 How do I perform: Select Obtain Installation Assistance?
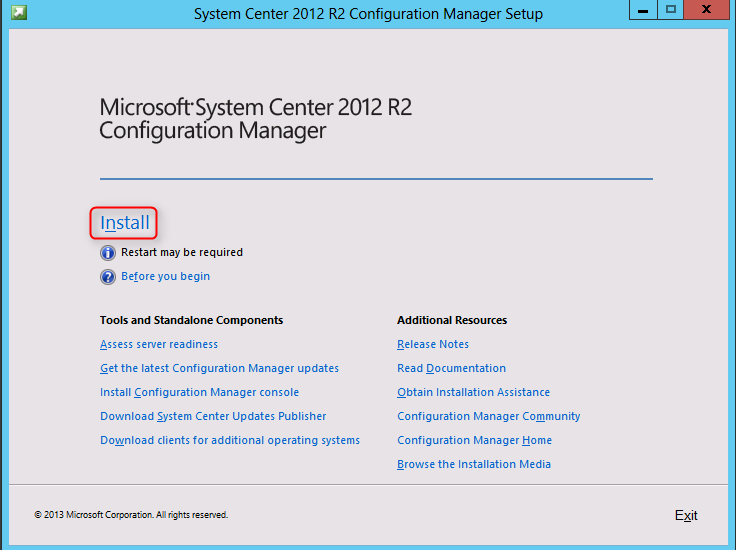pyautogui.click(x=474, y=392)
